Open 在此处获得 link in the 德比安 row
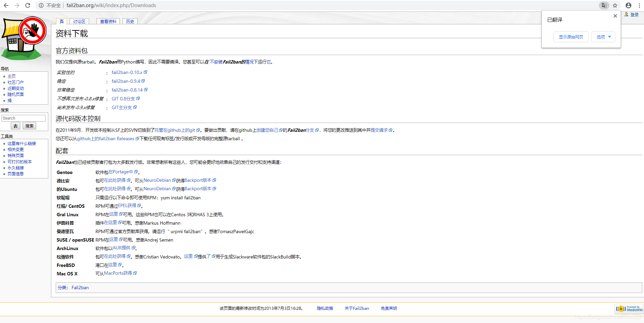 pos(115,180)
